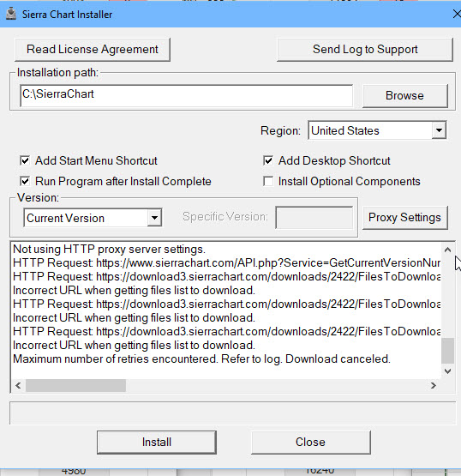Click the 'Installation path:' group label
The width and height of the screenshot is (461, 476).
(57, 73)
